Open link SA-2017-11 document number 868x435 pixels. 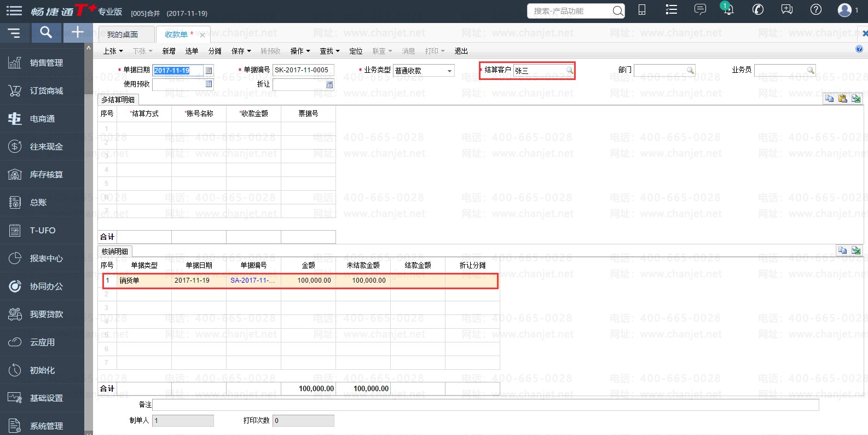252,281
